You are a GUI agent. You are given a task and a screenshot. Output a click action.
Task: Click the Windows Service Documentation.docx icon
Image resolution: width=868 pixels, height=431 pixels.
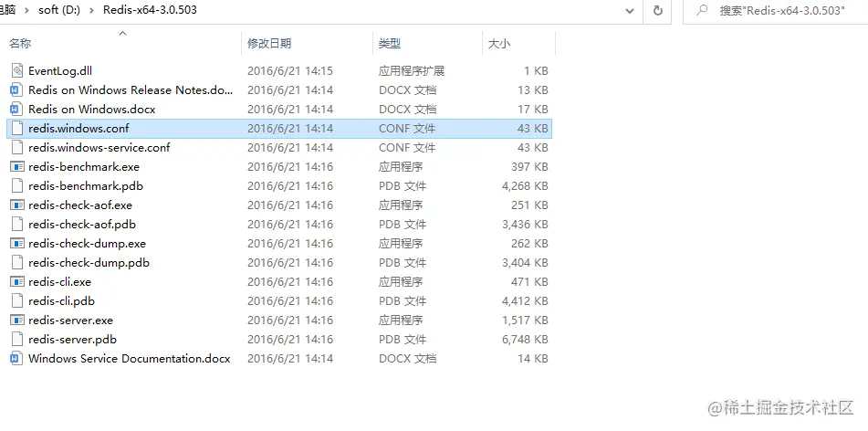coord(17,359)
